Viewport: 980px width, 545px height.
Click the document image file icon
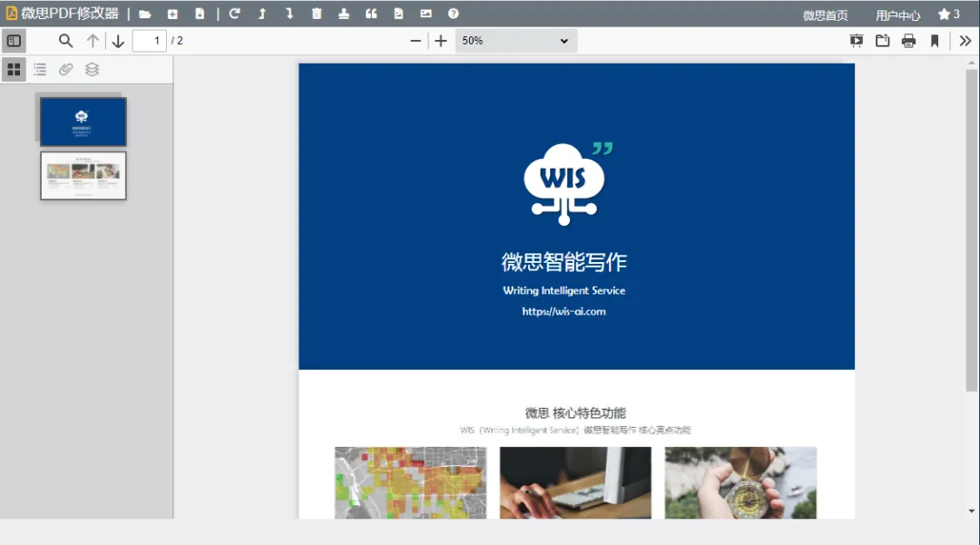click(x=398, y=13)
